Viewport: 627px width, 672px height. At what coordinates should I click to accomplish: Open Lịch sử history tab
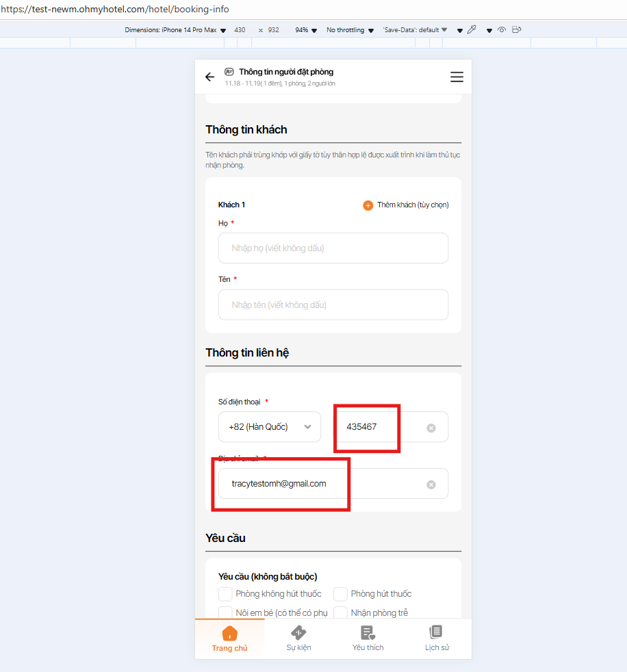pyautogui.click(x=437, y=639)
